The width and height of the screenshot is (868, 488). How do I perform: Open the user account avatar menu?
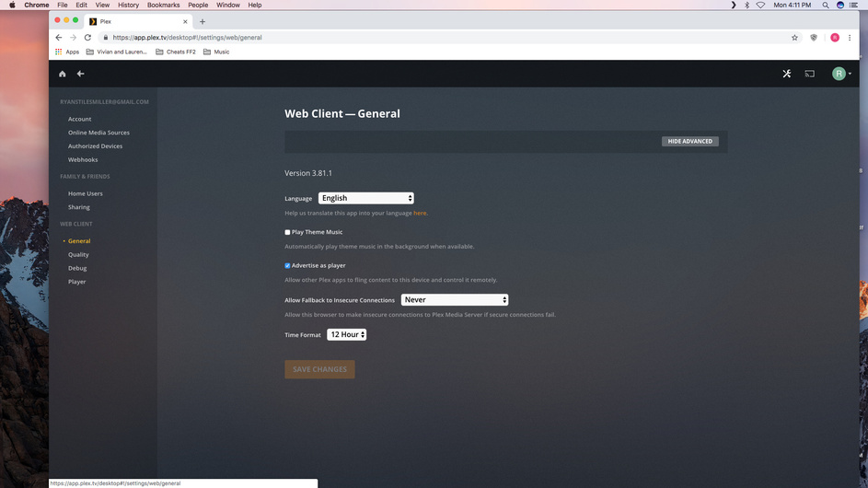pos(841,74)
